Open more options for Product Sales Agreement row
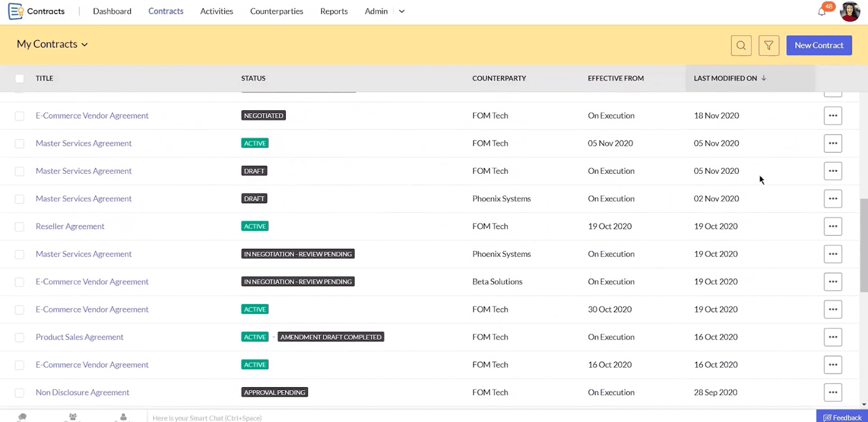 [833, 337]
